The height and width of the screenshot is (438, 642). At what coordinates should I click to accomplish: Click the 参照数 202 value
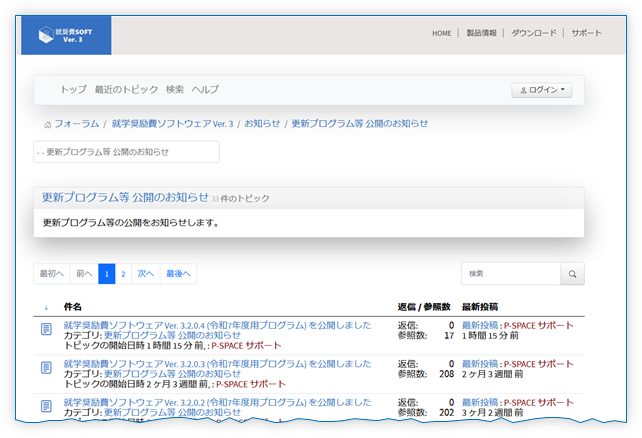pos(447,413)
